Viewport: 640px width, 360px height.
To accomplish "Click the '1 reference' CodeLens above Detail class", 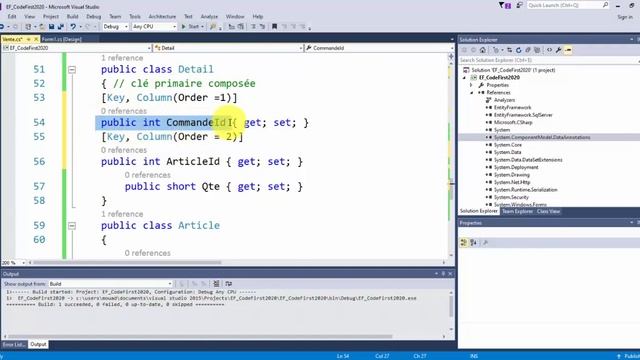I will click(122, 58).
